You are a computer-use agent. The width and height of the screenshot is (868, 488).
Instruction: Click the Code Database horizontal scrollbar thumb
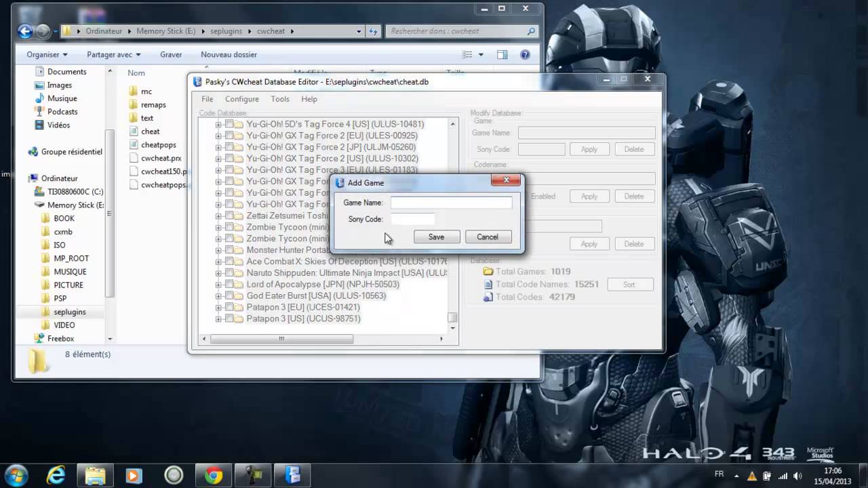[281, 339]
